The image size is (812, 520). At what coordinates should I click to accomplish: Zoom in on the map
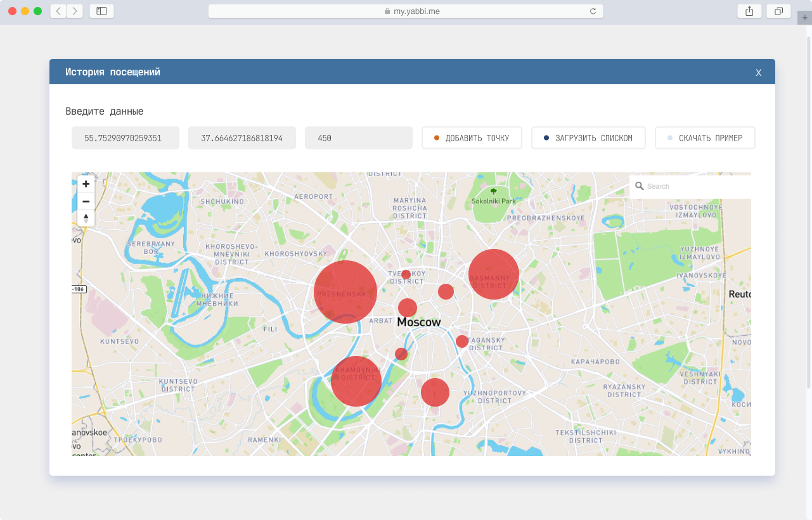[86, 184]
